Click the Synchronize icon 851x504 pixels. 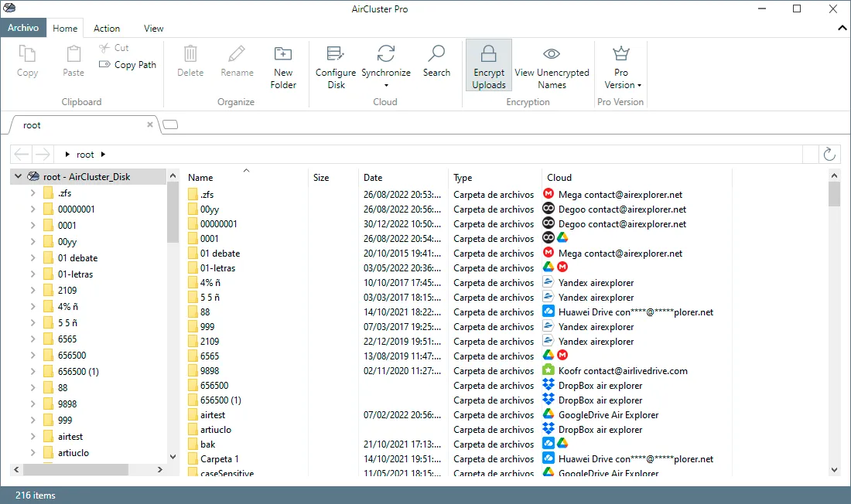[386, 53]
